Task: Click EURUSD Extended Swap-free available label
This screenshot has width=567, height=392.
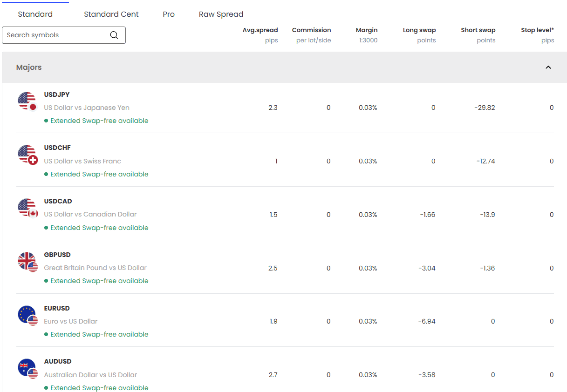Action: (96, 334)
